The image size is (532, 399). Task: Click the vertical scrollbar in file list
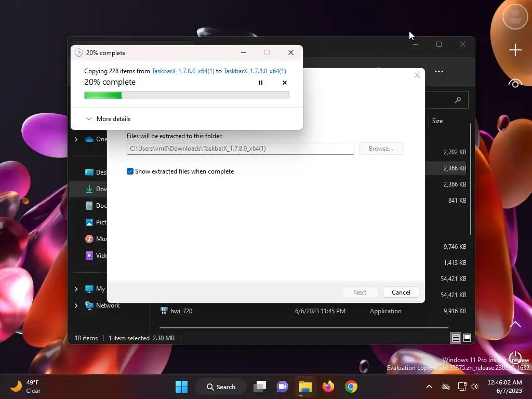(x=471, y=179)
